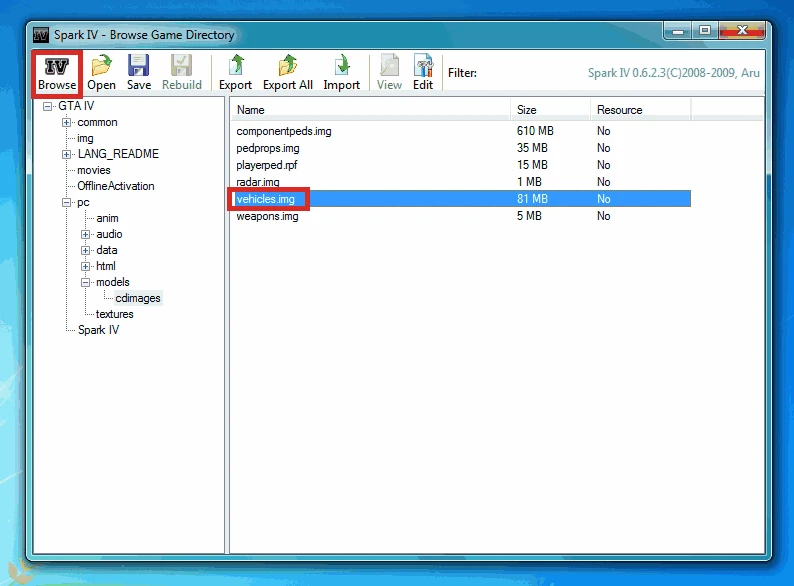This screenshot has width=794, height=586.
Task: Select weapons.img file
Action: click(x=267, y=216)
